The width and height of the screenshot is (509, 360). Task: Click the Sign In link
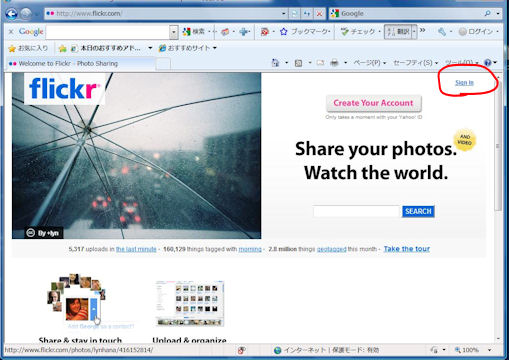pyautogui.click(x=464, y=83)
